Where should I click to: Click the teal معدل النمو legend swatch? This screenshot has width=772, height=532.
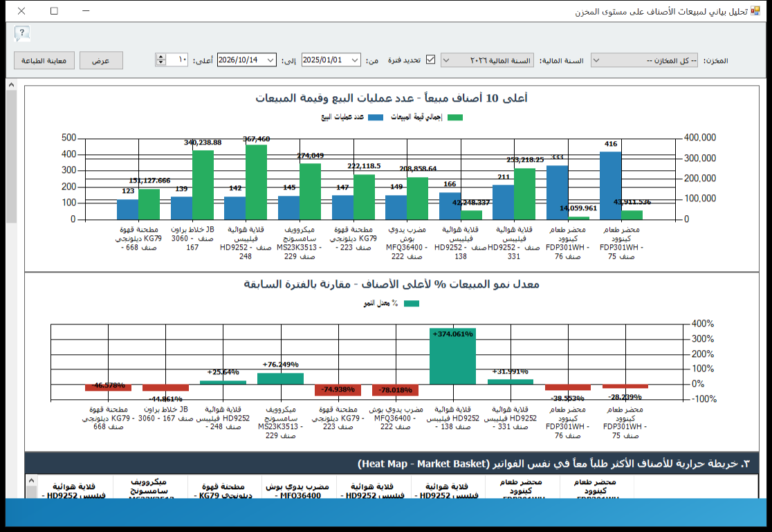coord(412,304)
